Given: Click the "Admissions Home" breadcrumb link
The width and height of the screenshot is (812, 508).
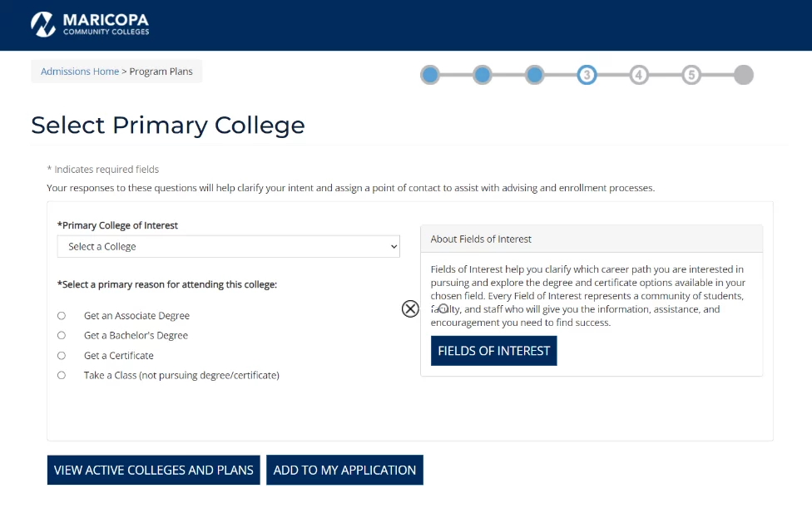Looking at the screenshot, I should tap(79, 71).
